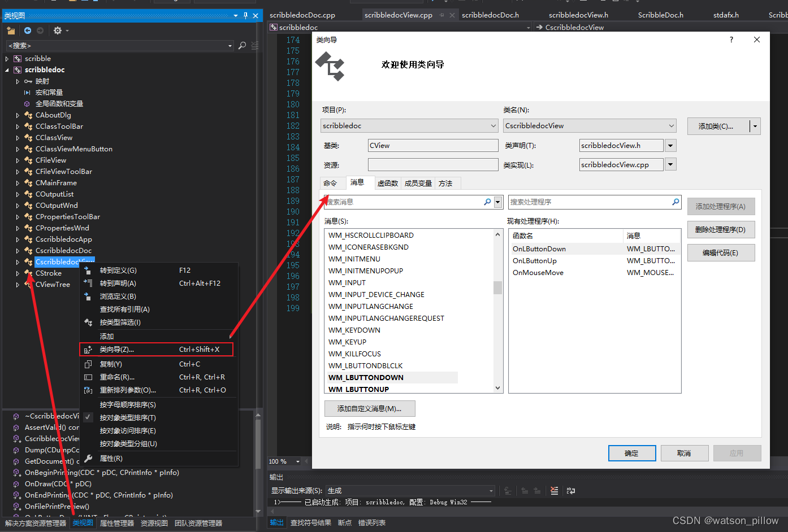Viewport: 788px width, 532px height.
Task: Switch to the 方法 tab
Action: [445, 183]
